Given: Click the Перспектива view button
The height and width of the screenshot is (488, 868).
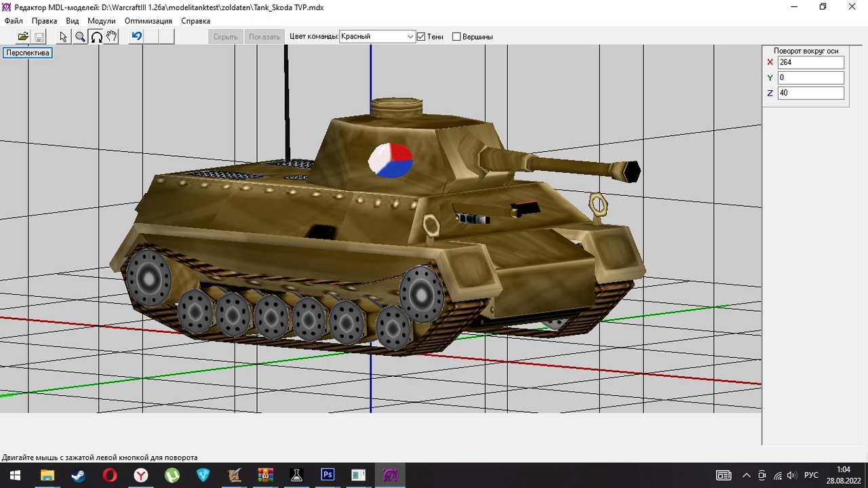Looking at the screenshot, I should pyautogui.click(x=28, y=53).
